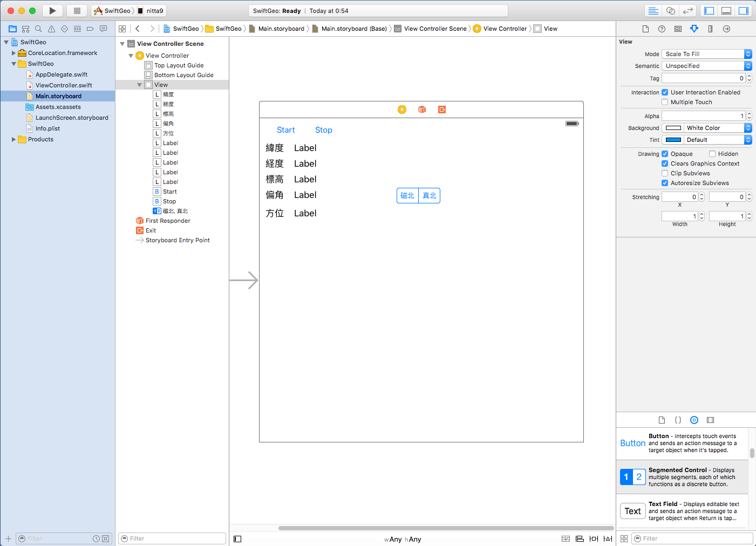Select the Object library icon
Image resolution: width=756 pixels, height=546 pixels.
coord(694,420)
